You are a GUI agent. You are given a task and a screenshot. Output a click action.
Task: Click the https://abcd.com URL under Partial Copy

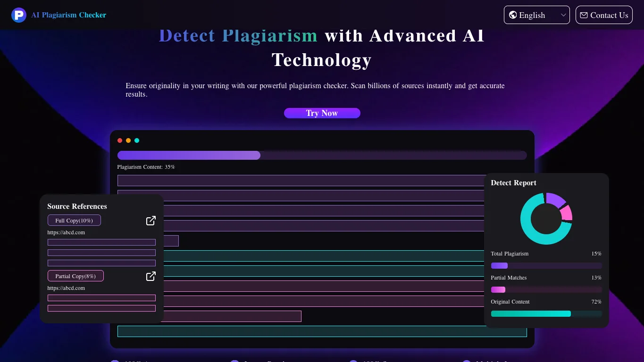point(66,288)
